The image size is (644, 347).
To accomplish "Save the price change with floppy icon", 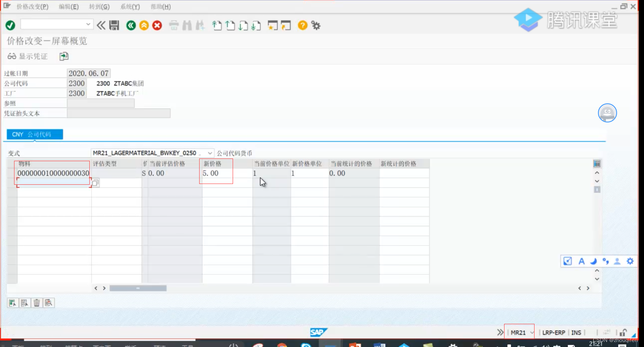I will tap(114, 25).
